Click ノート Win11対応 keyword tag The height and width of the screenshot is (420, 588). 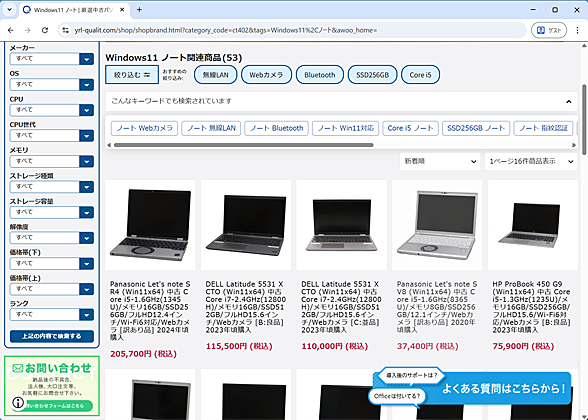[345, 128]
